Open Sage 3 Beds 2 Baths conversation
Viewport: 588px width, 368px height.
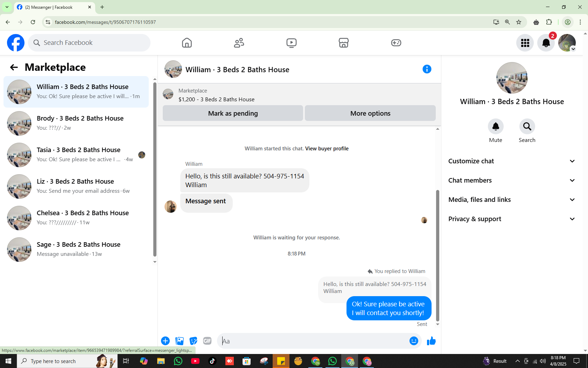(76, 250)
